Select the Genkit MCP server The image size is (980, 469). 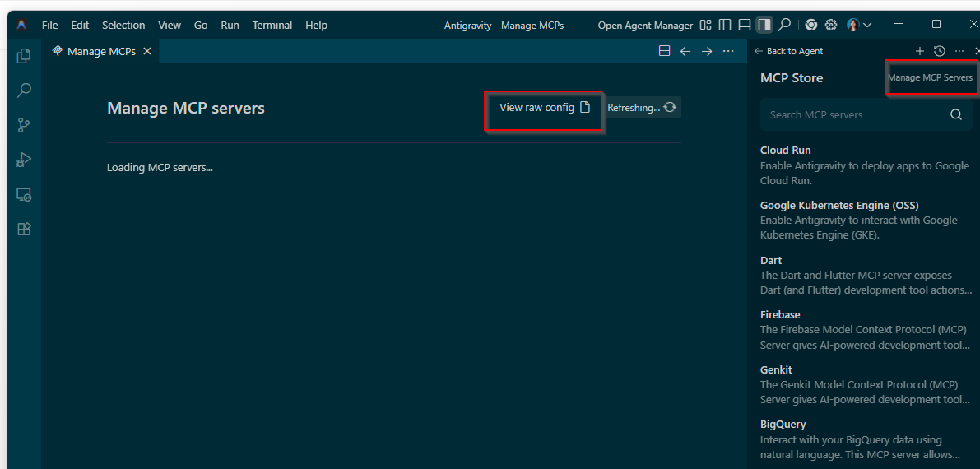tap(866, 384)
